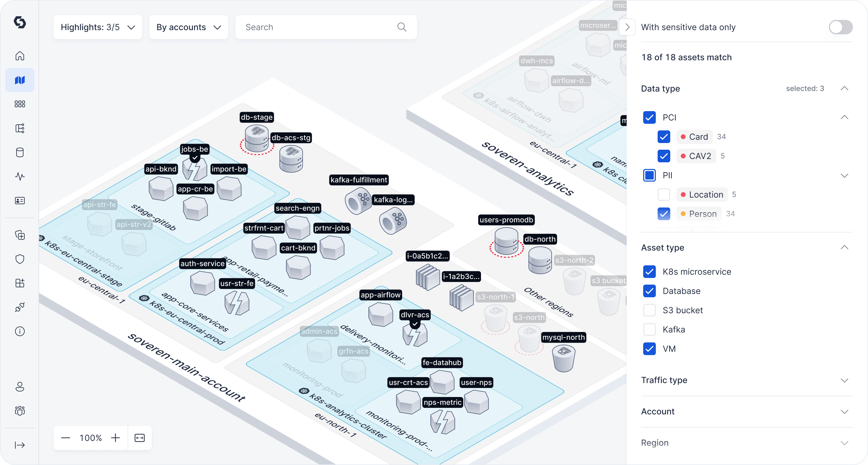This screenshot has height=465, width=868.
Task: Select the Map view icon in sidebar
Action: pyautogui.click(x=20, y=80)
